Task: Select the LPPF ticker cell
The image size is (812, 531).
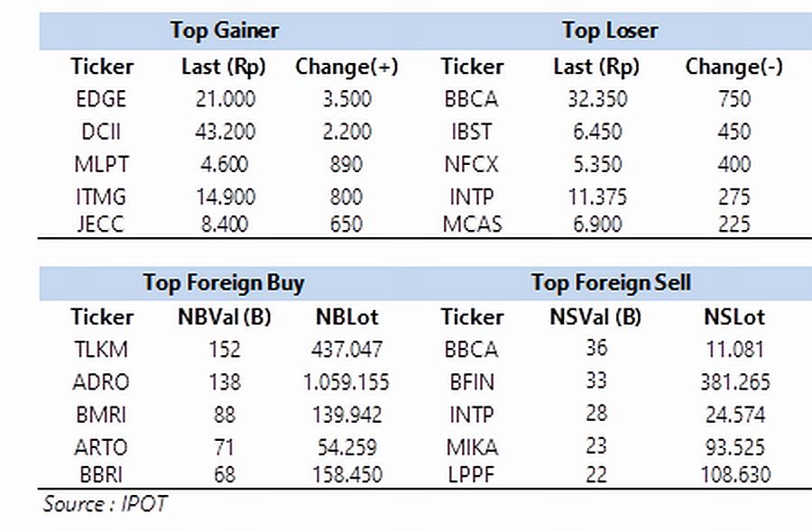Action: click(471, 474)
